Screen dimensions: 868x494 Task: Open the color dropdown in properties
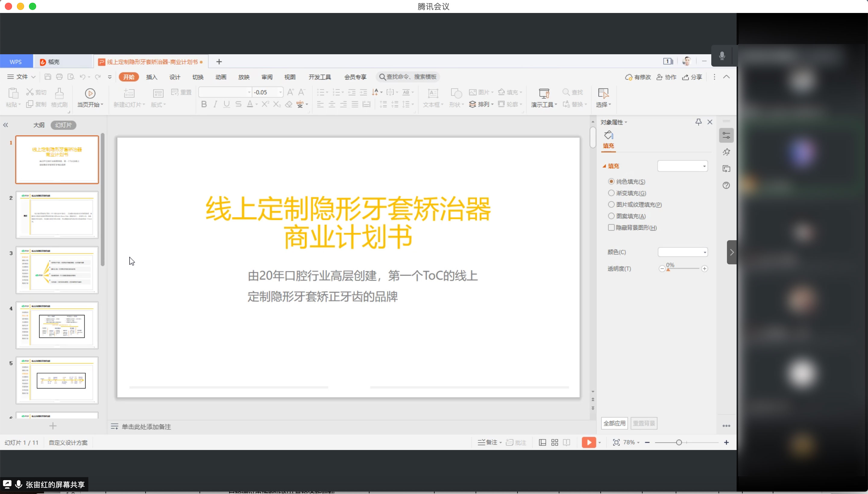coord(705,252)
